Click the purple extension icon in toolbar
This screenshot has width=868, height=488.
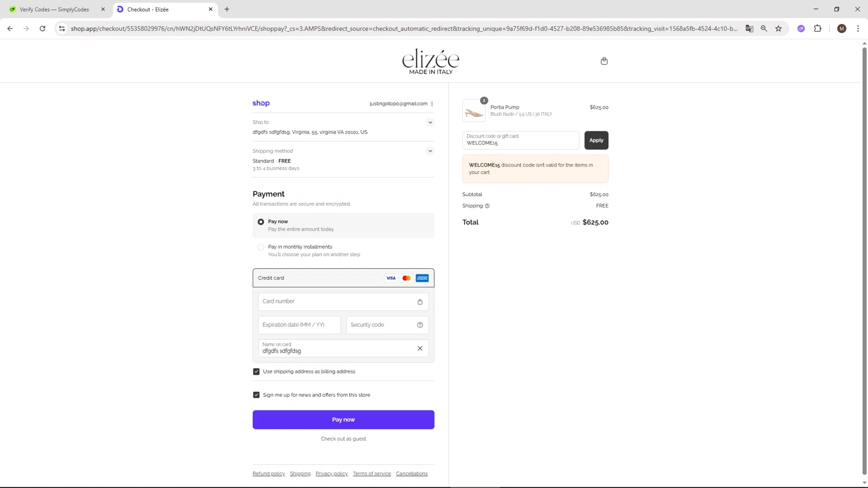tap(801, 28)
